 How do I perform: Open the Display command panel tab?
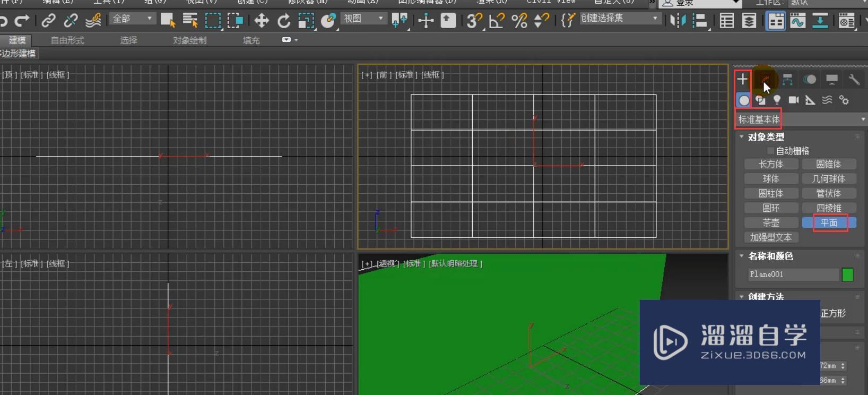(x=832, y=80)
